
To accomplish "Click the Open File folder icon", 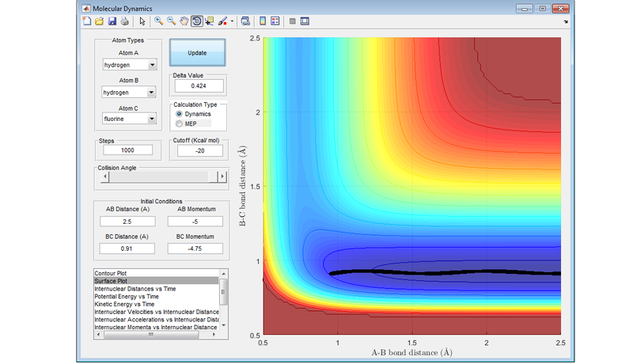I will pos(100,21).
